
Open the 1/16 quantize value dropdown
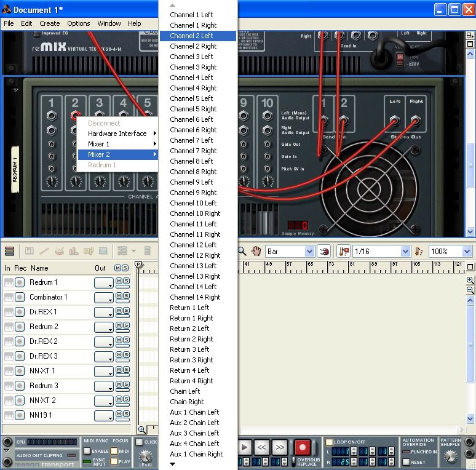coord(405,252)
